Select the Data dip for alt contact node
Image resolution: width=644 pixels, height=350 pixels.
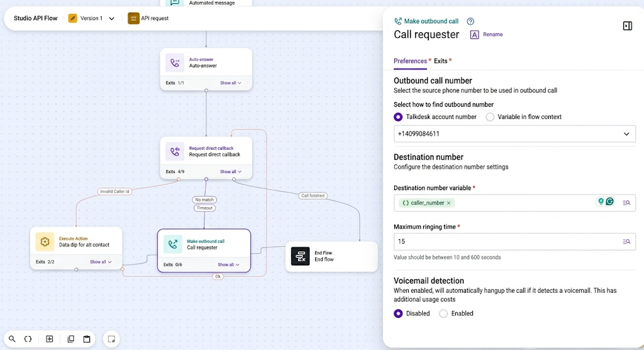pos(76,248)
